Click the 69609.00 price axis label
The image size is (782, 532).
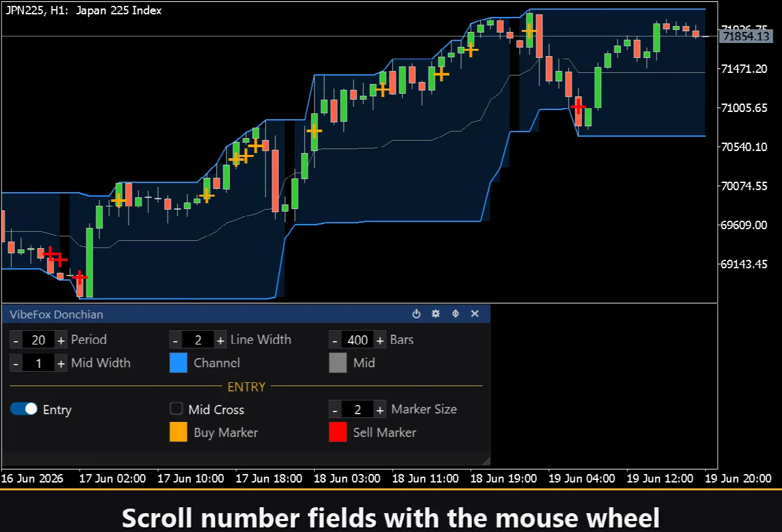pos(744,225)
